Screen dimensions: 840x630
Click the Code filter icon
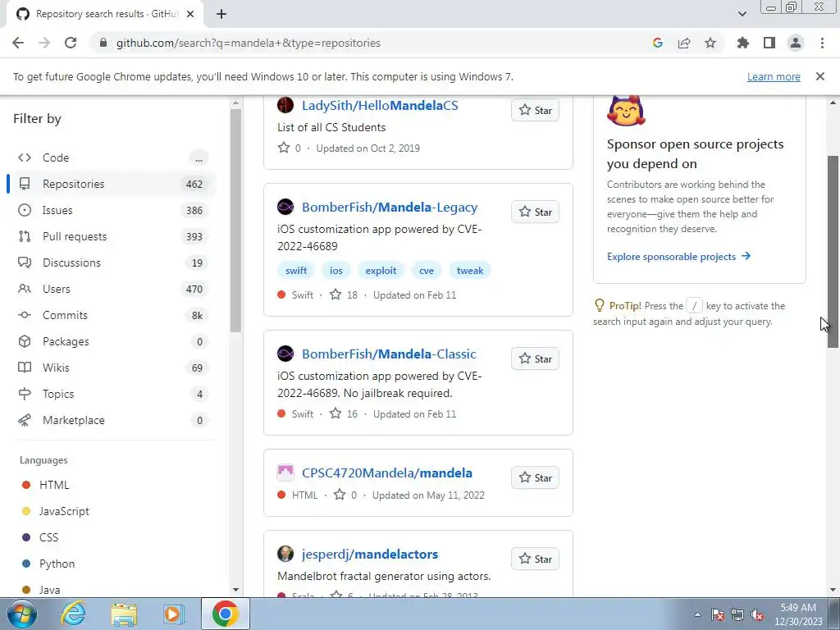(25, 157)
